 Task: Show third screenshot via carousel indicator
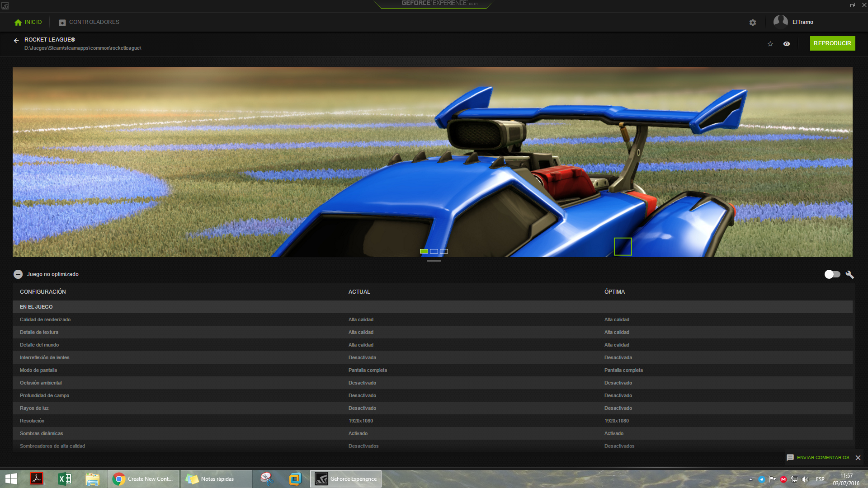click(x=444, y=251)
